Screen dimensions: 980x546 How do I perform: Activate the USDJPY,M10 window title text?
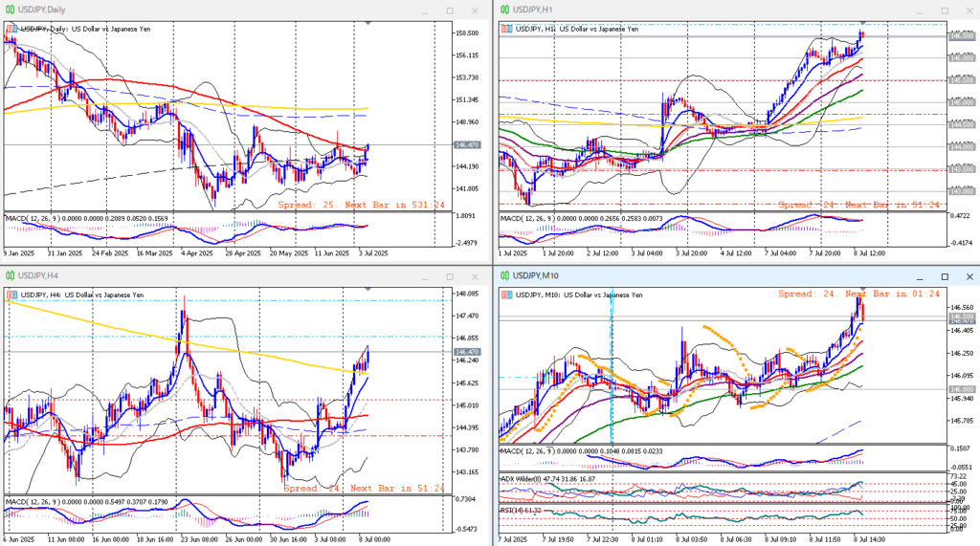tap(536, 276)
